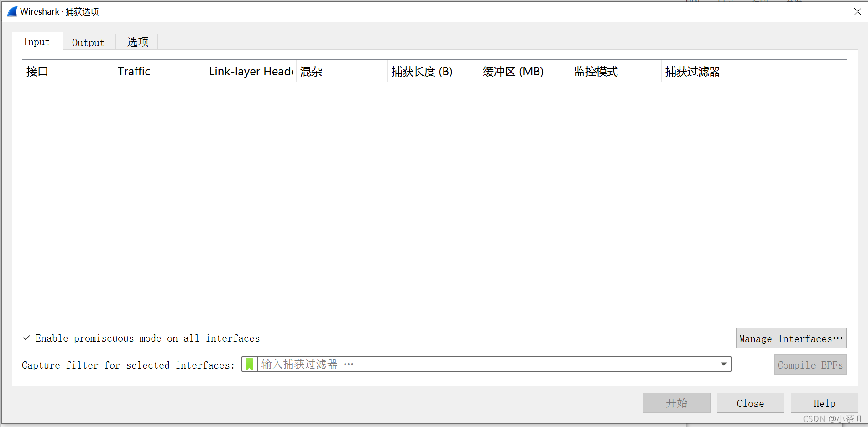
Task: Click the 缓冲区 (MB) column header
Action: (x=524, y=72)
